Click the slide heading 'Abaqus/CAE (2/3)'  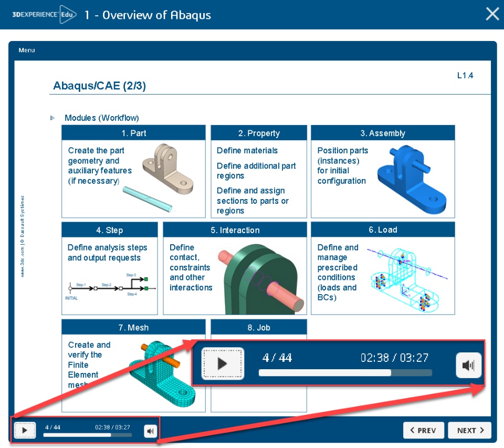pyautogui.click(x=99, y=86)
